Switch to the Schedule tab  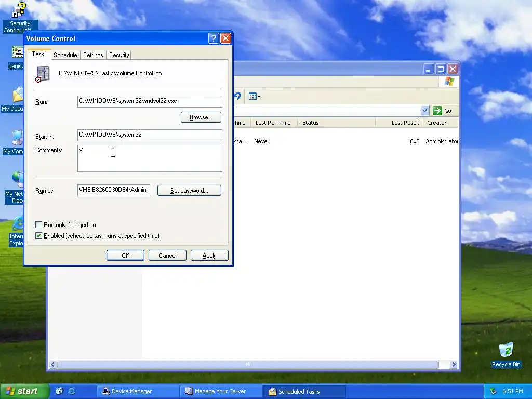click(x=65, y=55)
